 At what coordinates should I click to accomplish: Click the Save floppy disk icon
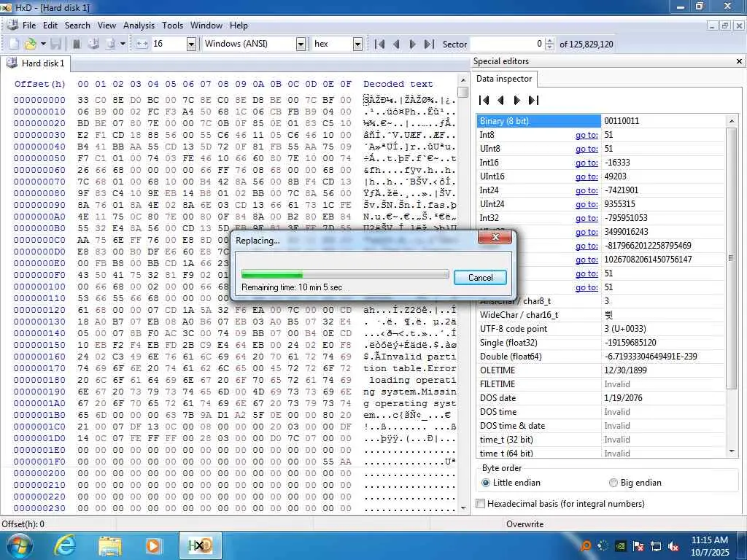(x=55, y=44)
